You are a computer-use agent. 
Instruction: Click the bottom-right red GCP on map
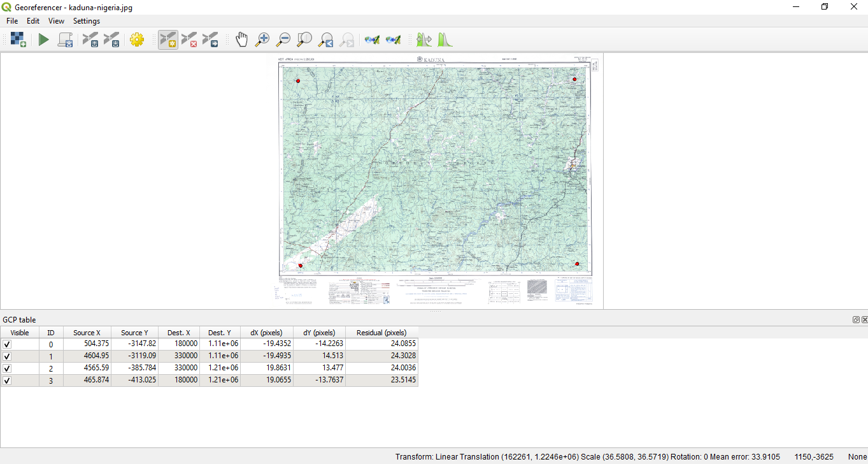tap(577, 263)
